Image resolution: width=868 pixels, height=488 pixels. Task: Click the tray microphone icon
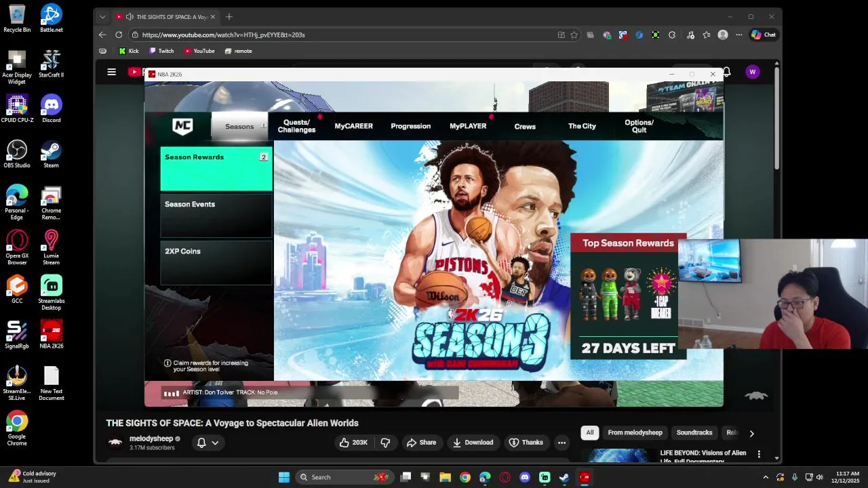pyautogui.click(x=794, y=477)
